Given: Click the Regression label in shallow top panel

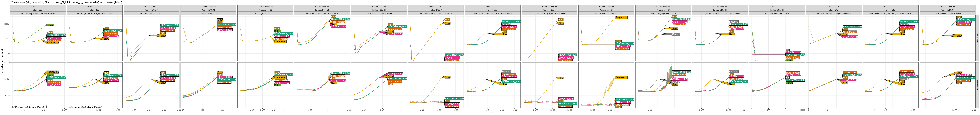Looking at the screenshot, I should [621, 17].
